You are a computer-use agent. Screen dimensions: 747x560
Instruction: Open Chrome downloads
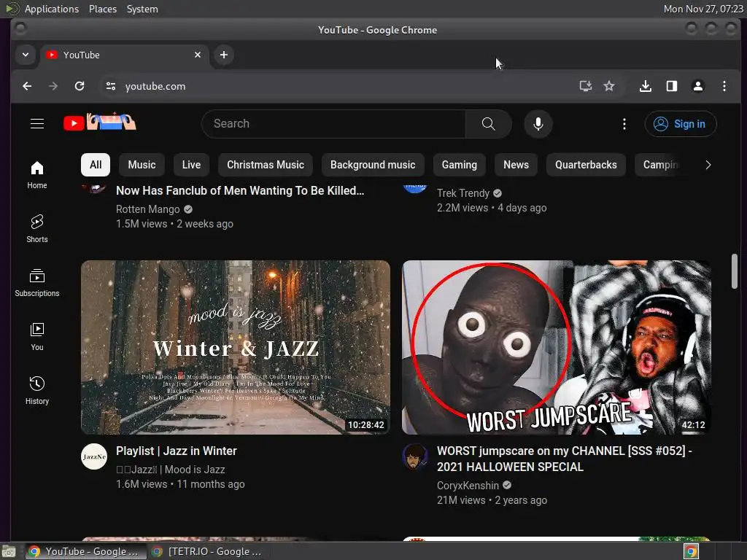click(646, 86)
